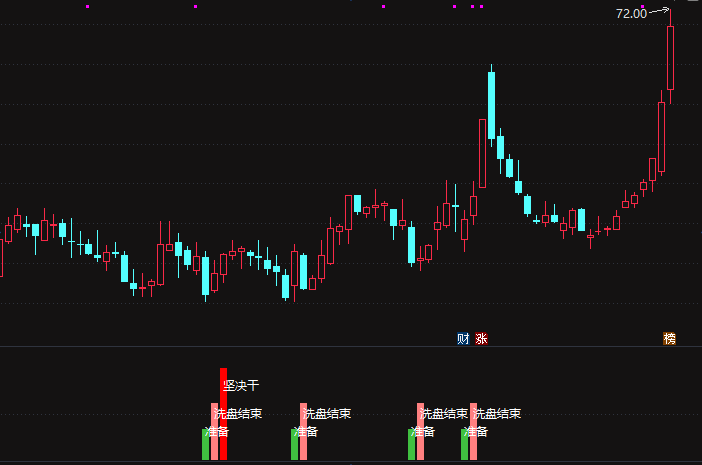Click the tall red 坚决干 indicator bar

[223, 414]
